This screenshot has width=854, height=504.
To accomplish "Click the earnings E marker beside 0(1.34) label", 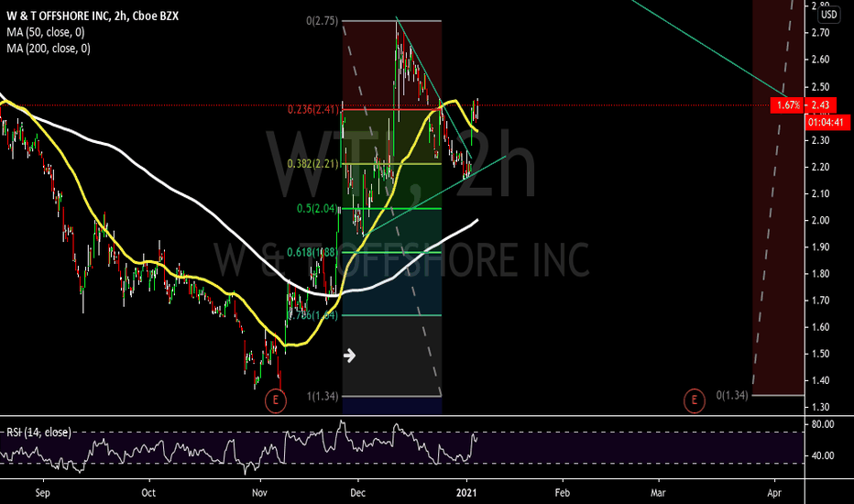I will pos(694,401).
